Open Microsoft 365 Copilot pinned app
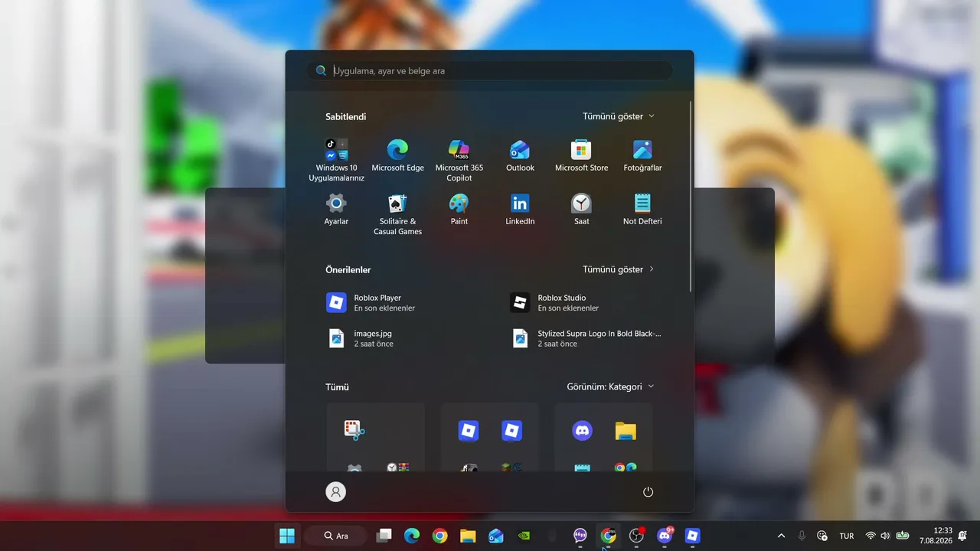This screenshot has height=551, width=980. (x=459, y=160)
